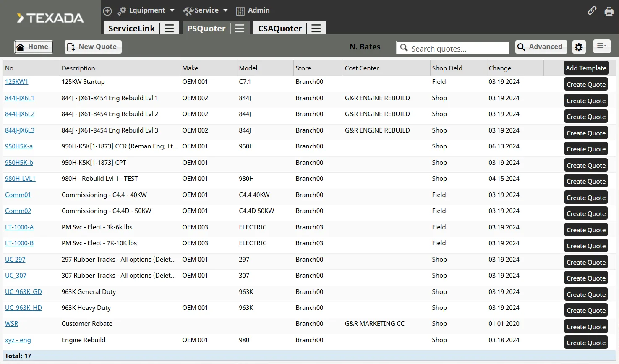
Task: Click the search magnifier icon in search box
Action: coord(404,47)
